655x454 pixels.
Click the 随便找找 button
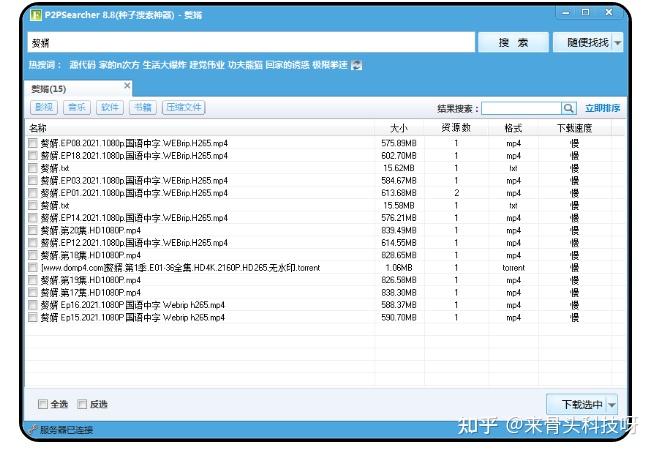(583, 43)
